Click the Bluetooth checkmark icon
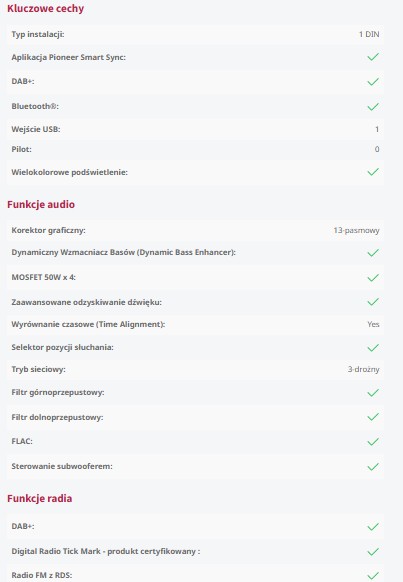 click(x=373, y=107)
